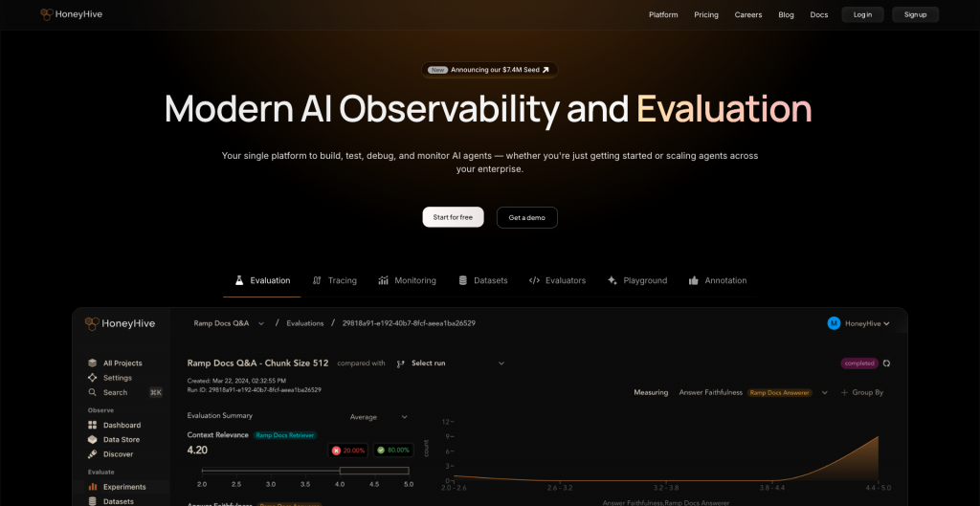
Task: Click the flask icon on Evaluation tab
Action: (x=238, y=280)
